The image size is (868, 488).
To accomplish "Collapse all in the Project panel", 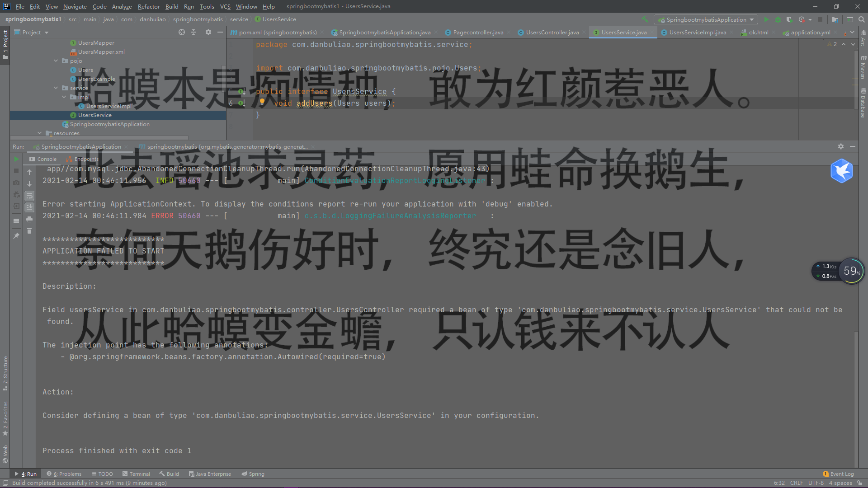I will pos(193,32).
